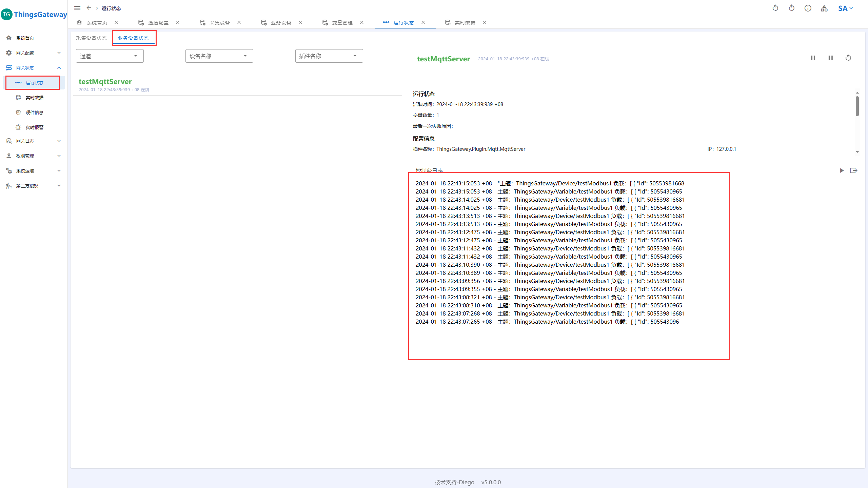
Task: Click the hamburger menu icon
Action: tap(77, 8)
